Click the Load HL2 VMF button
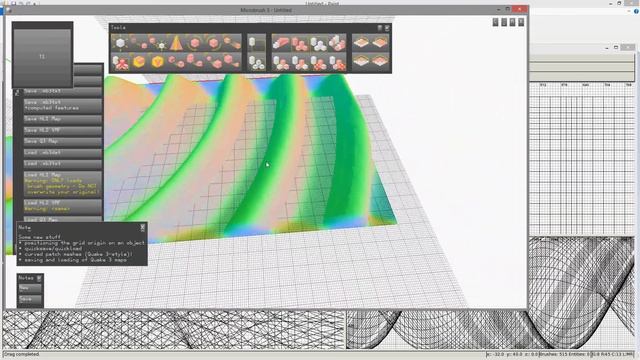640x360 pixels. click(x=62, y=206)
